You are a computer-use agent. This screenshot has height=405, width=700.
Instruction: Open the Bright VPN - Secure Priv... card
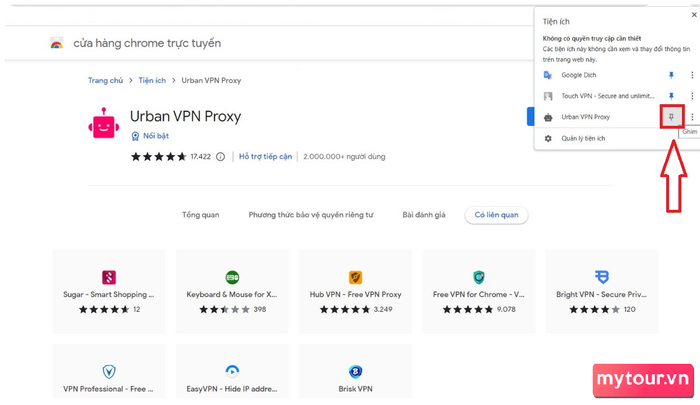click(601, 292)
